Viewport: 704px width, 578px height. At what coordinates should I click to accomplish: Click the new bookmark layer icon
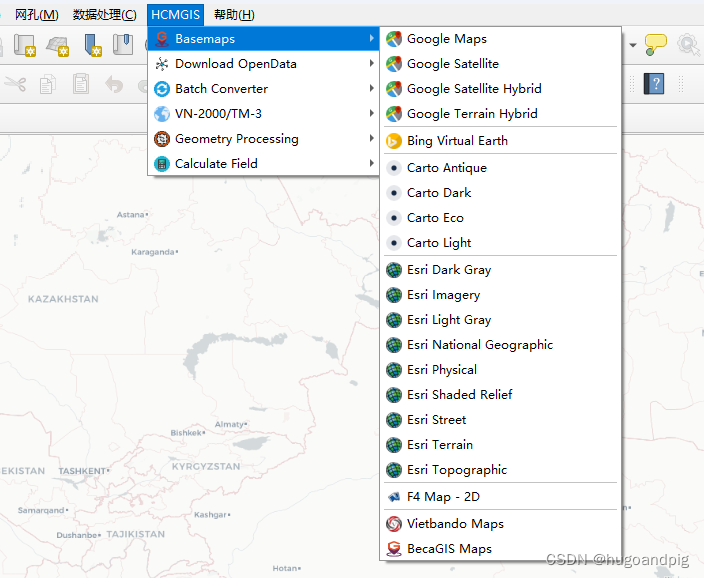tap(92, 45)
